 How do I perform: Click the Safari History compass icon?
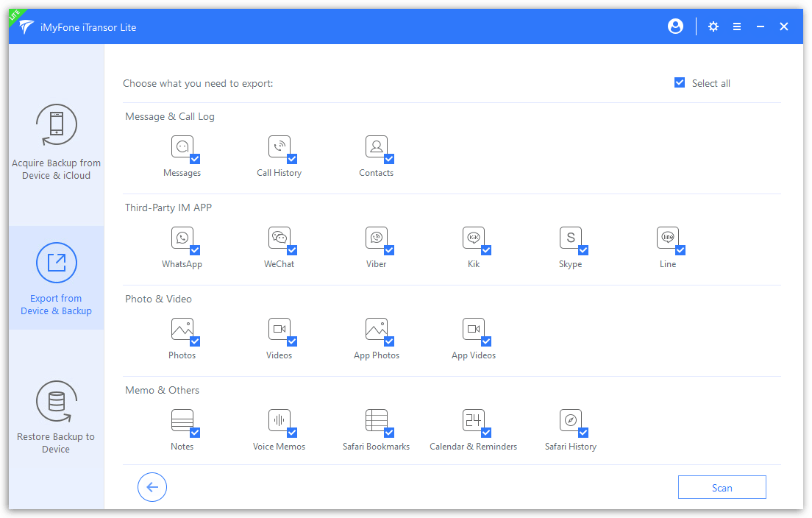pyautogui.click(x=571, y=420)
